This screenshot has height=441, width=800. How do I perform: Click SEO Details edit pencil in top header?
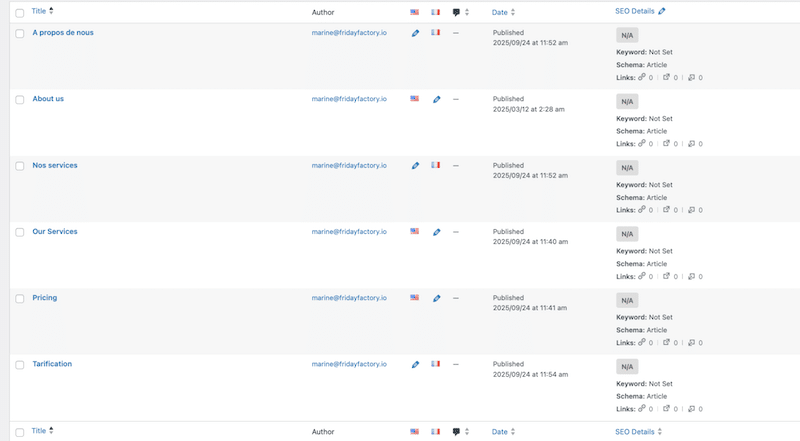click(662, 11)
